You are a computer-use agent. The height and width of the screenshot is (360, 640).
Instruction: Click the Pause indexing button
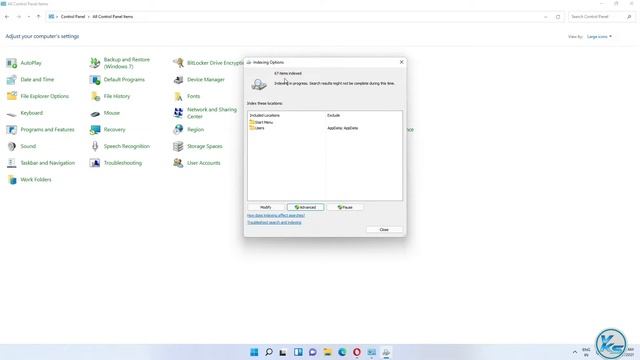345,207
